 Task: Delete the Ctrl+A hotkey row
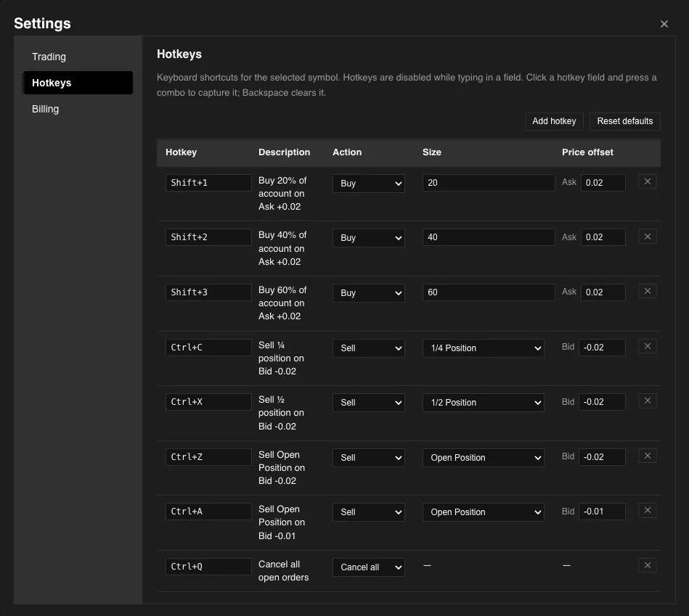pyautogui.click(x=648, y=510)
